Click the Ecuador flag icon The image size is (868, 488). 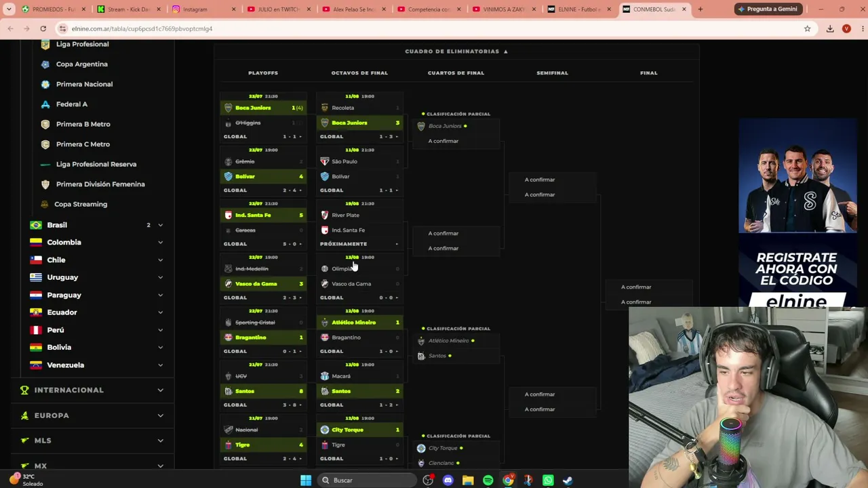(x=36, y=312)
